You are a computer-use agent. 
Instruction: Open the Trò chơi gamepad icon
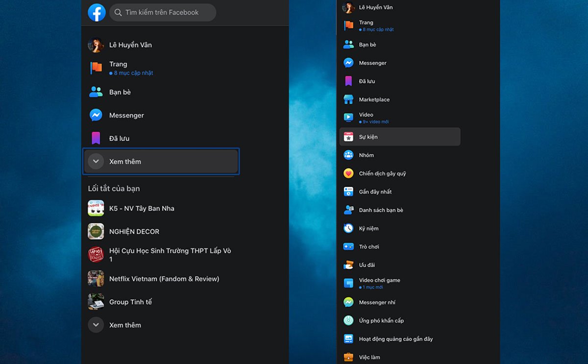point(348,247)
